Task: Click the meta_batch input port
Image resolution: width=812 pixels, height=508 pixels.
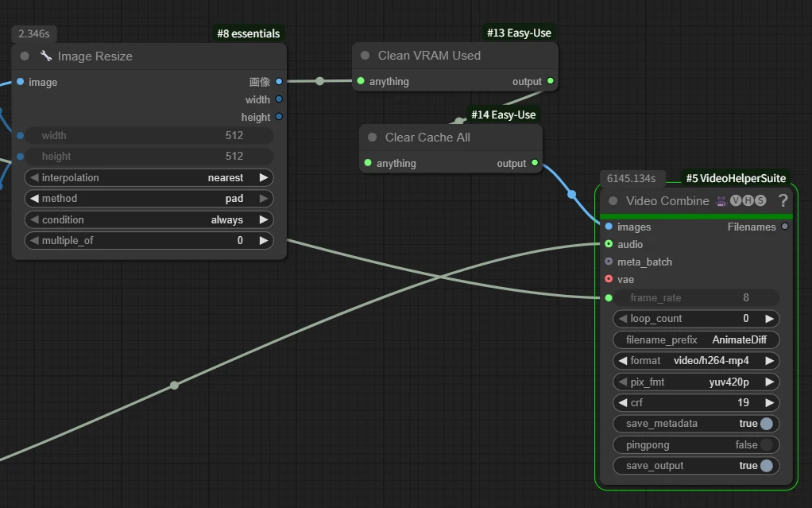Action: (609, 262)
